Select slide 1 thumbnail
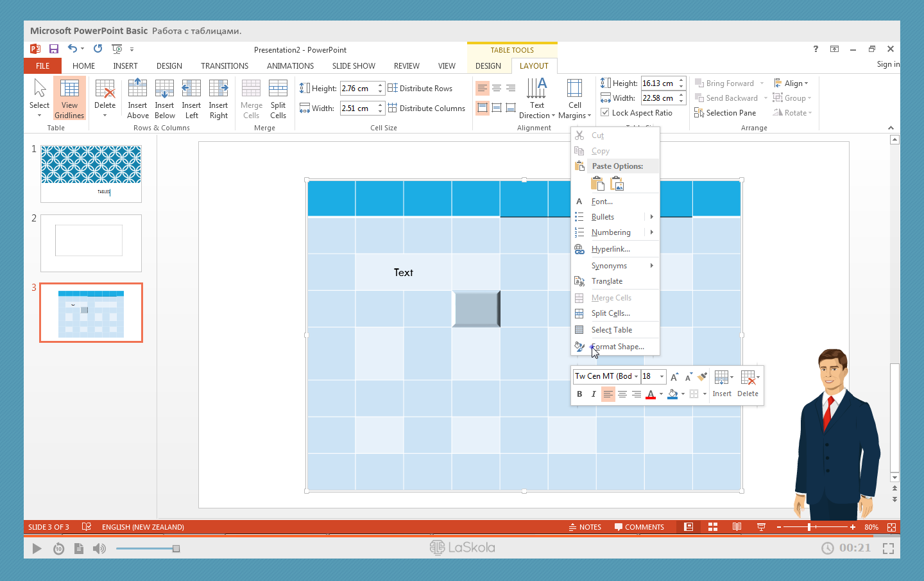 [x=91, y=173]
